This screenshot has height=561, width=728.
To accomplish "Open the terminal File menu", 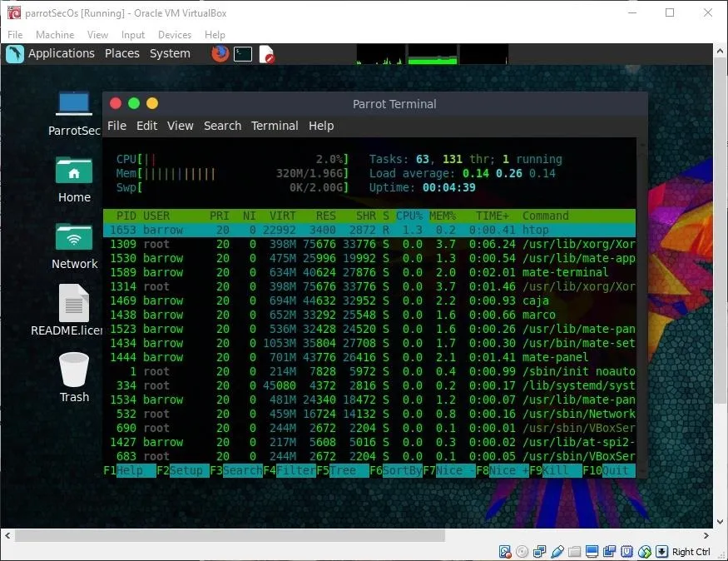I will pos(116,126).
